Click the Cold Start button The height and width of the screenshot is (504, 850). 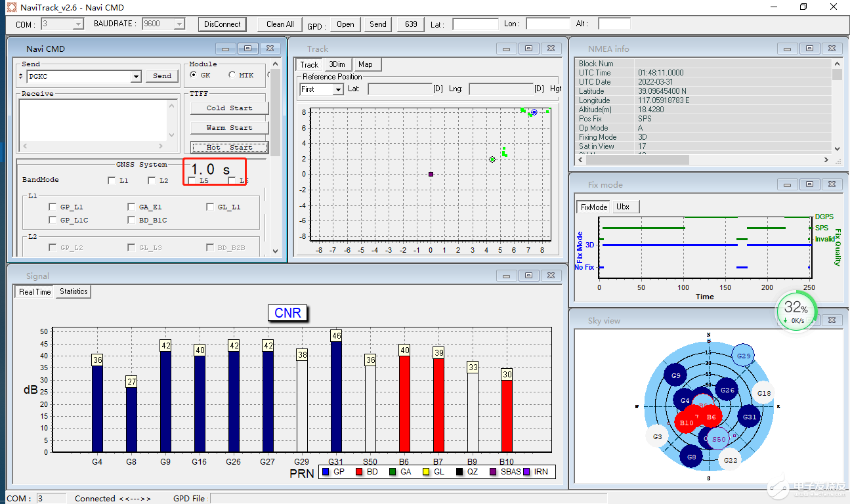pos(230,108)
